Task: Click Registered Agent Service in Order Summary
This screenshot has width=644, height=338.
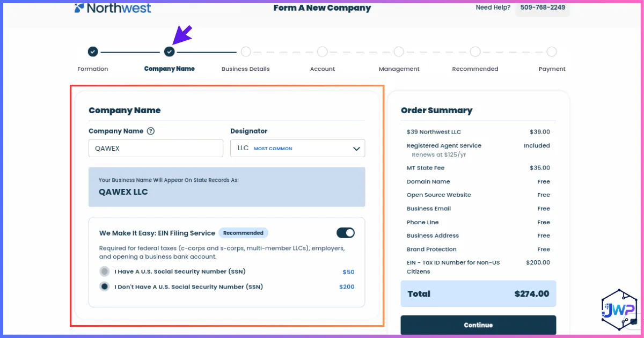Action: coord(444,146)
